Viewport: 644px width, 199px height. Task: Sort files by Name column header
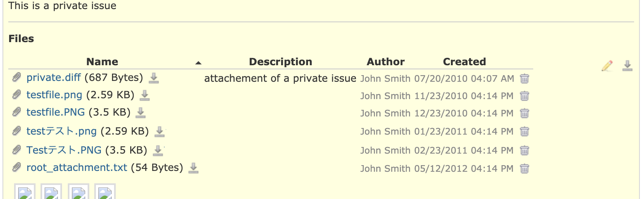(102, 62)
